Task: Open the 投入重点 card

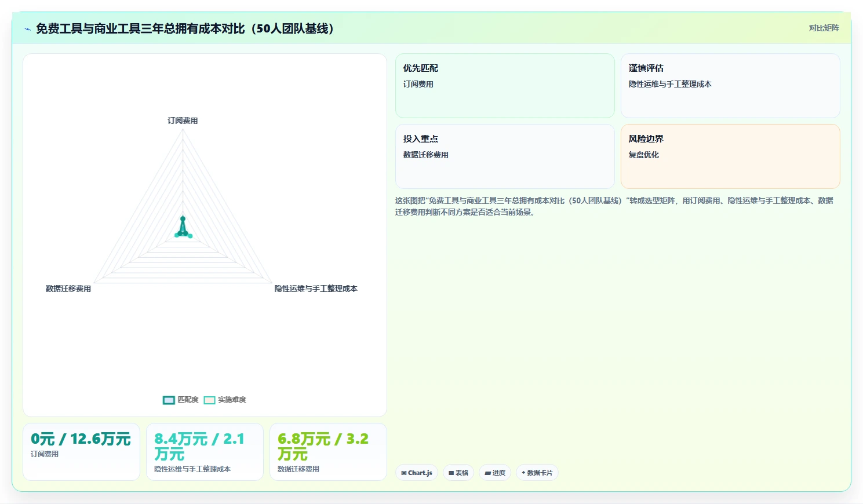Action: pos(505,156)
